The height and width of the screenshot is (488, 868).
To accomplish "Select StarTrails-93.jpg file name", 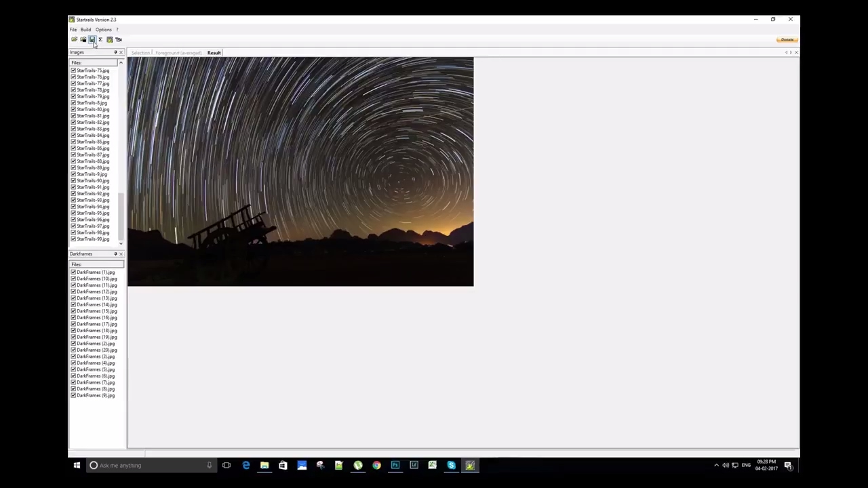I will click(x=93, y=201).
